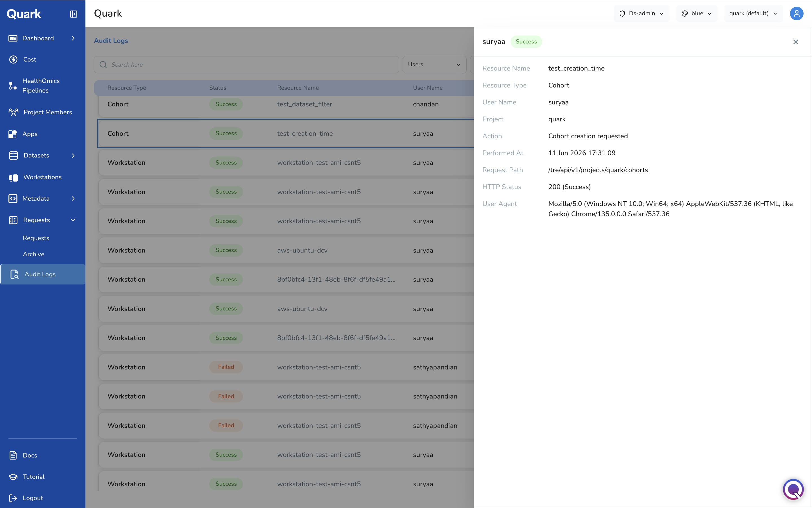This screenshot has width=812, height=508.
Task: Select the Requests sub-item
Action: [36, 238]
